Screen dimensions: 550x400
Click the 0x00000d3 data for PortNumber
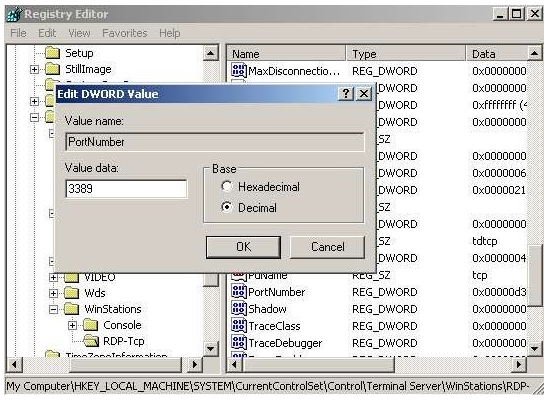(499, 292)
